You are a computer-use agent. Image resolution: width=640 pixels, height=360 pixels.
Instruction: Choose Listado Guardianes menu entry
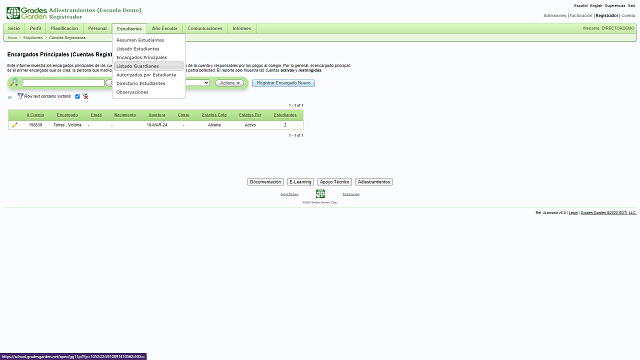[149, 66]
